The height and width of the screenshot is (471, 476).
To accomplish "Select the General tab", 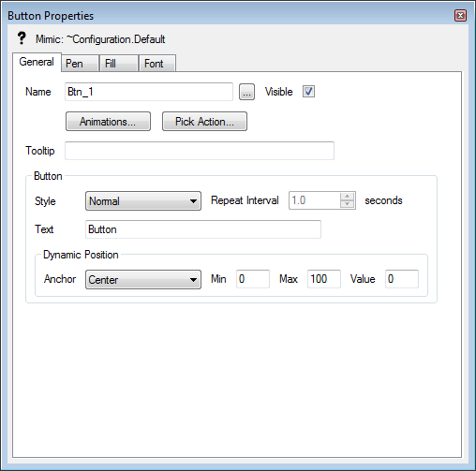I will [37, 62].
